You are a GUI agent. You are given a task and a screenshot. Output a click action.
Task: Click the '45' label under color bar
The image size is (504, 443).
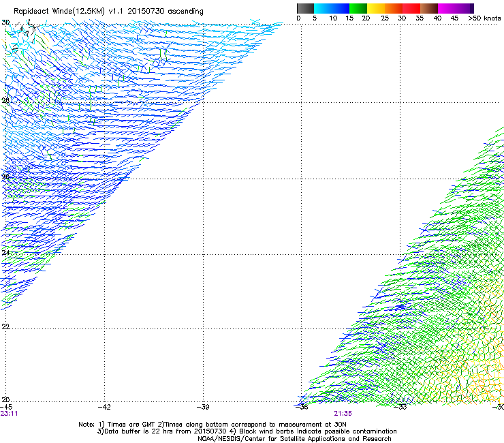[x=454, y=18]
